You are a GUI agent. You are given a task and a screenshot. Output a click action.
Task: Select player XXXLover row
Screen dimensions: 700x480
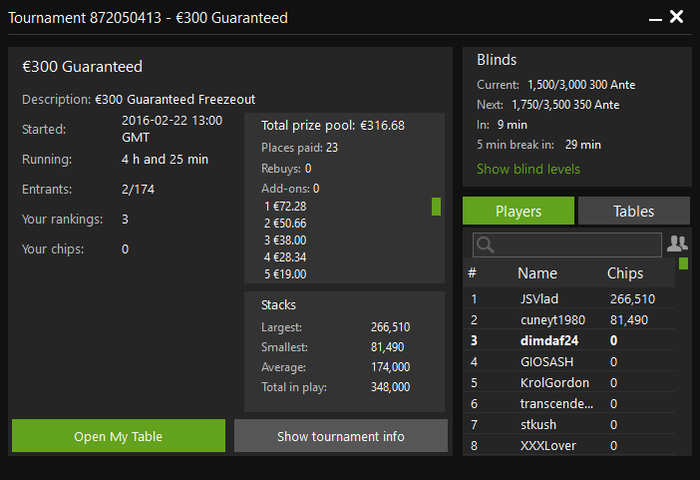click(548, 445)
